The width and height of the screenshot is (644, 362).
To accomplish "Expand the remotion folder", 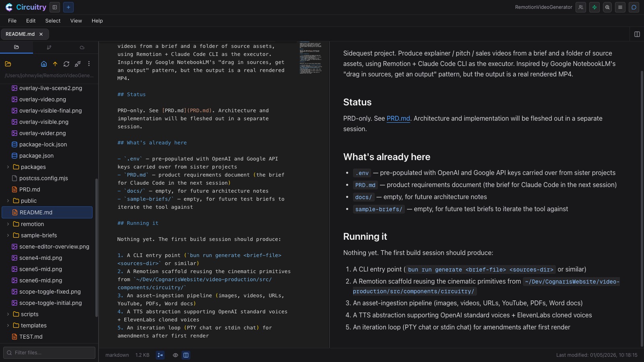I will click(x=8, y=224).
